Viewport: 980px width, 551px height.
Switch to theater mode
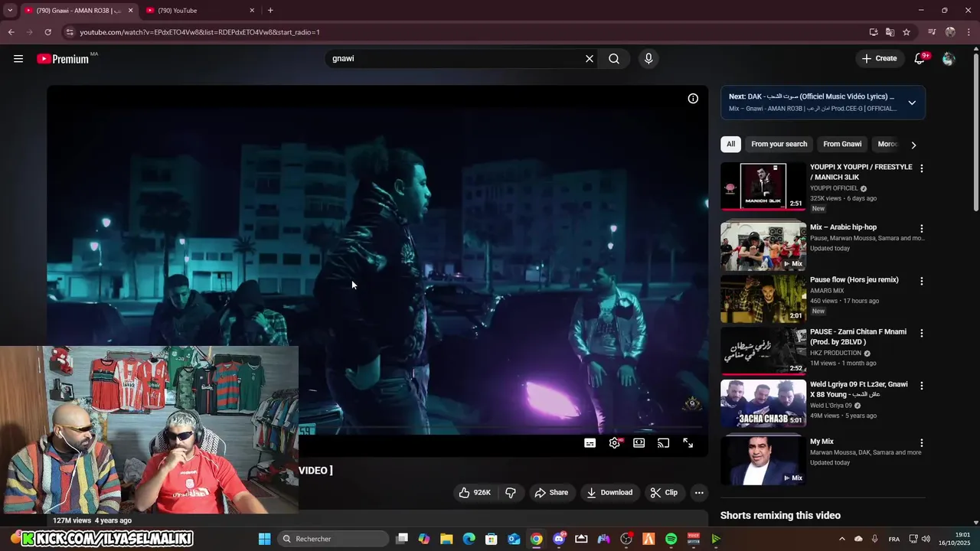639,443
